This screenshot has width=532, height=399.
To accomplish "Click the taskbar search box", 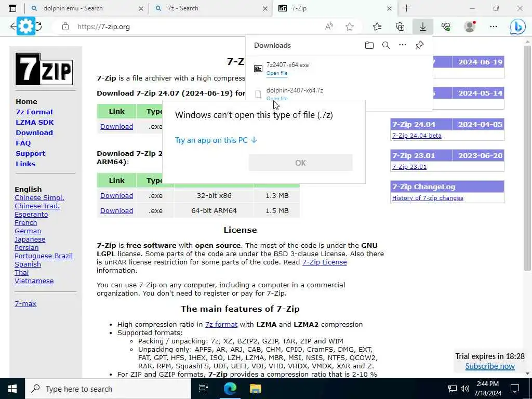I will click(x=108, y=389).
